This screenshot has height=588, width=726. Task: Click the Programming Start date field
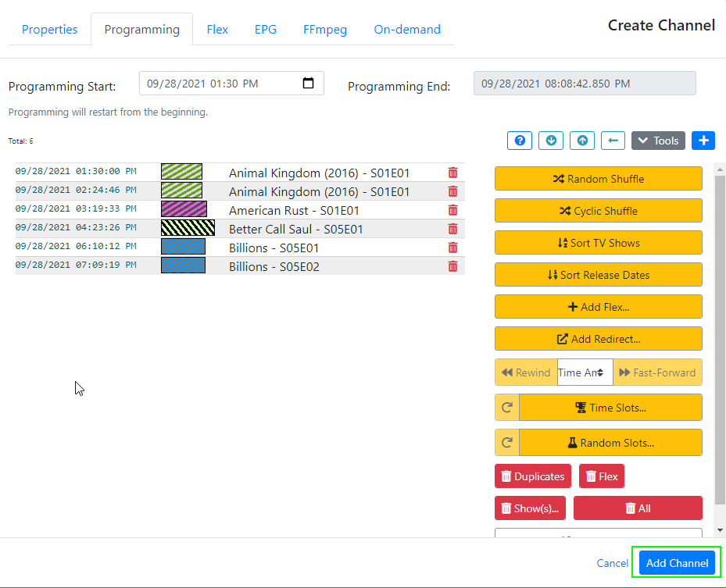point(231,84)
